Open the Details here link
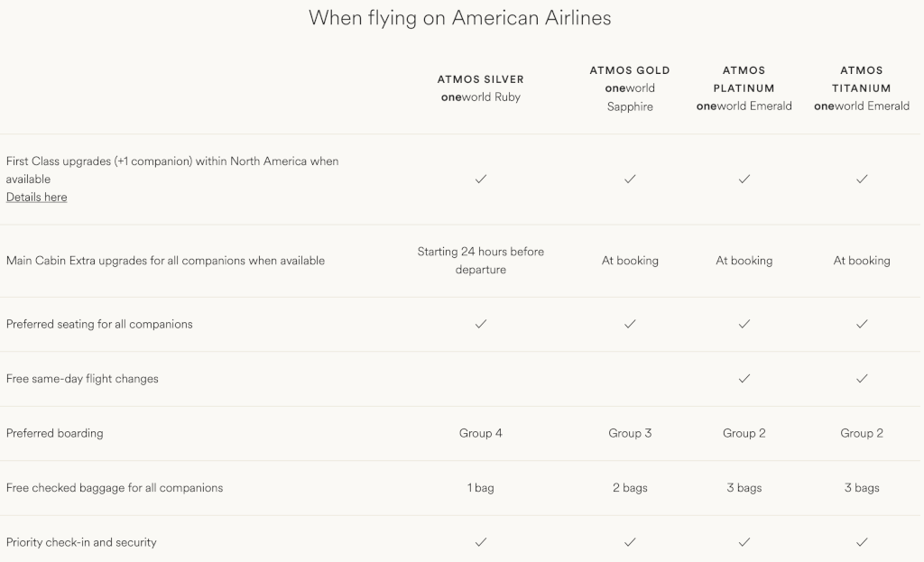 click(x=36, y=198)
